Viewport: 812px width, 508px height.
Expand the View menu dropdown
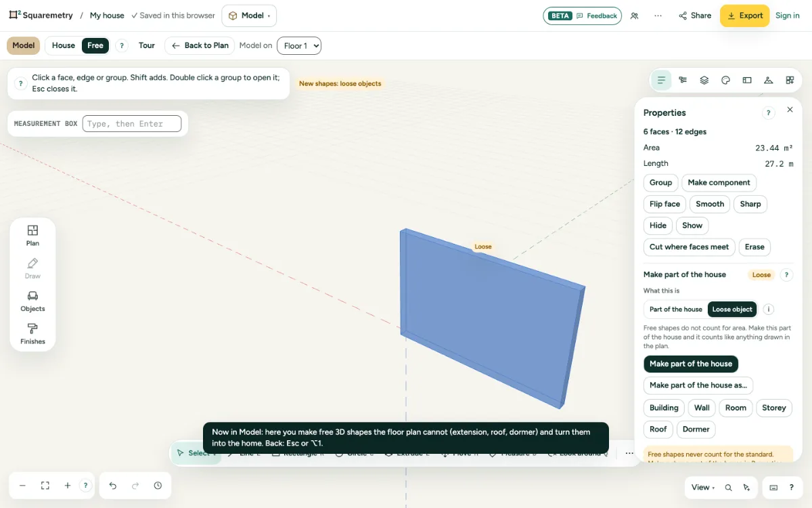tap(703, 488)
